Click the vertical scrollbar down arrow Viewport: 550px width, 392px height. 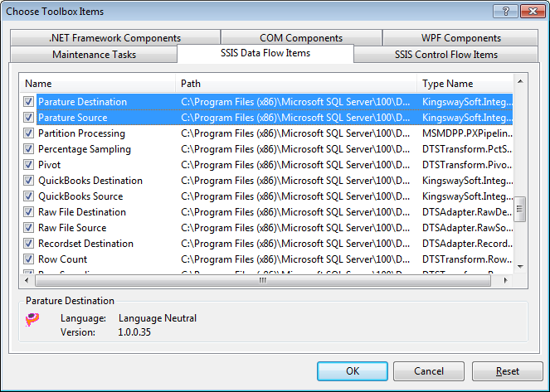tap(520, 267)
